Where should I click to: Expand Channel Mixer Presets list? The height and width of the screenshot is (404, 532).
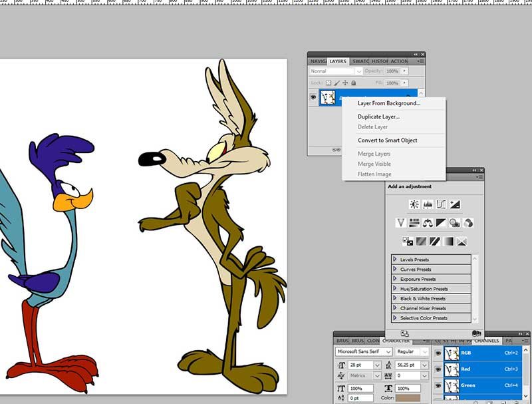coord(394,308)
